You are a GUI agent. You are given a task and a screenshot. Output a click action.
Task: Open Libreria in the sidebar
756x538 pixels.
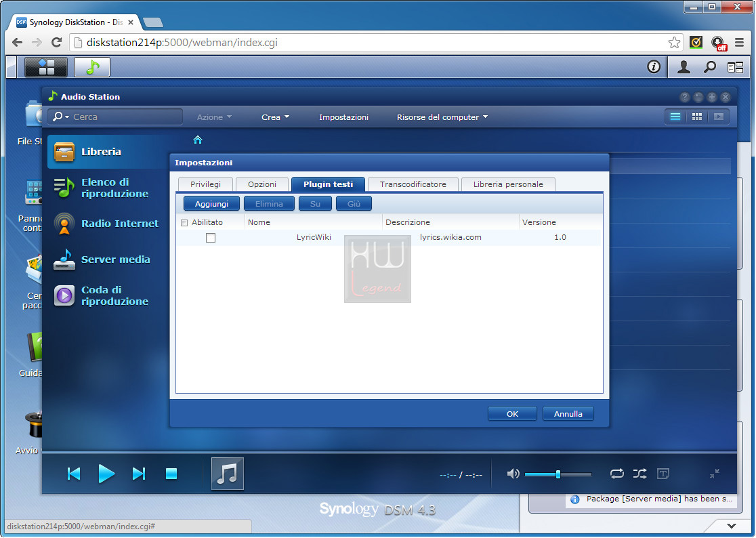pos(108,152)
